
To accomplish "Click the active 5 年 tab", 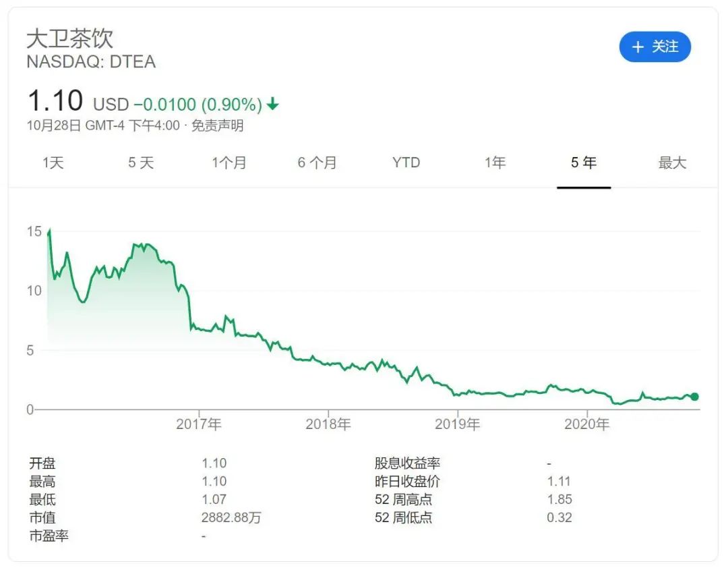I will [x=584, y=163].
